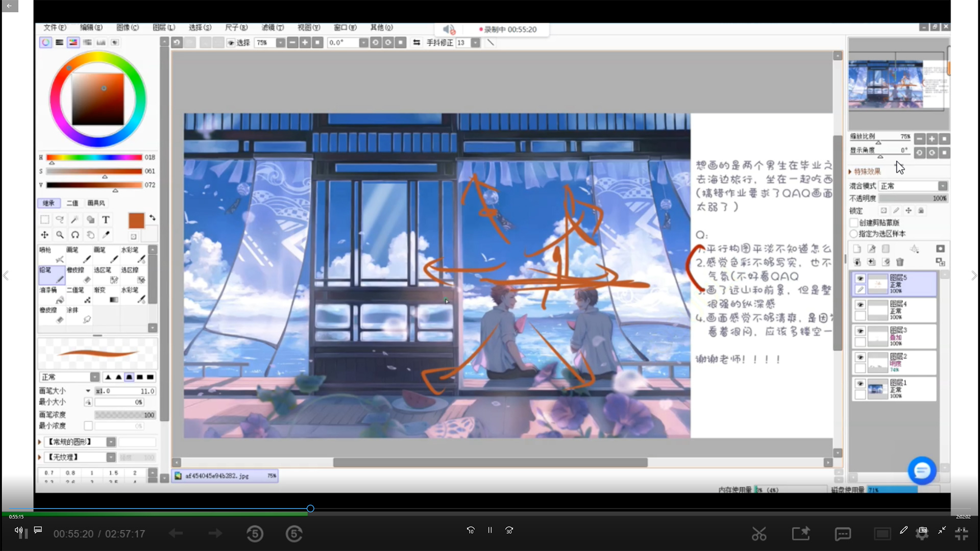
Task: Open the canvas zoom 75% dropdown
Action: coord(280,42)
